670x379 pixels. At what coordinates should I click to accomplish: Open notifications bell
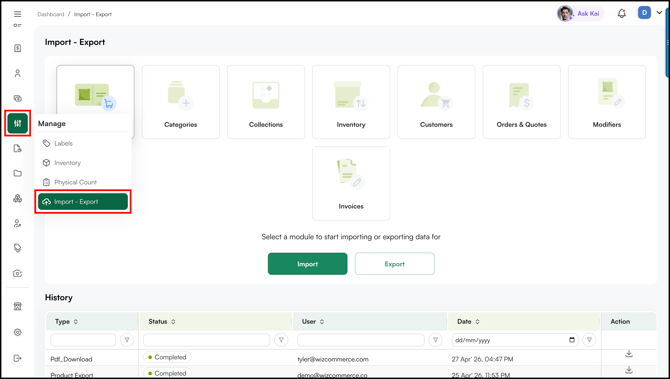(x=622, y=14)
